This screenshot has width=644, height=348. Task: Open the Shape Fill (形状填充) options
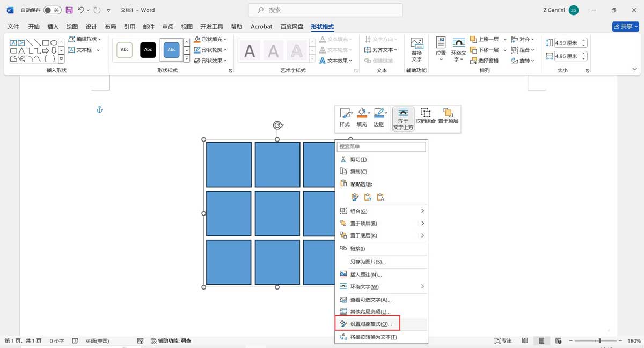pyautogui.click(x=209, y=39)
